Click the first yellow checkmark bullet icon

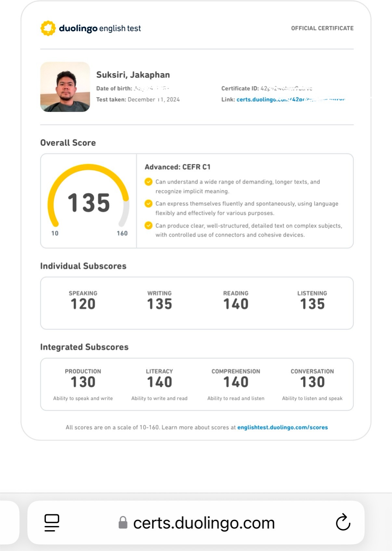click(x=149, y=182)
